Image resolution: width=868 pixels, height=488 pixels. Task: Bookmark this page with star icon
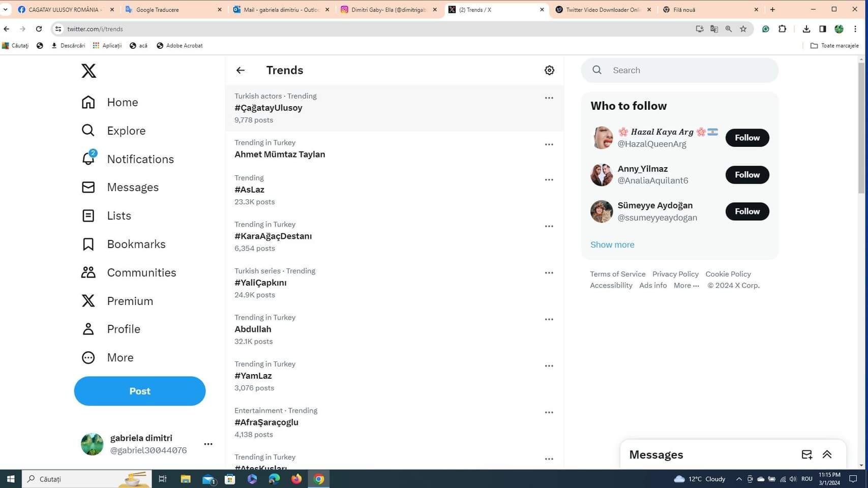click(x=743, y=29)
